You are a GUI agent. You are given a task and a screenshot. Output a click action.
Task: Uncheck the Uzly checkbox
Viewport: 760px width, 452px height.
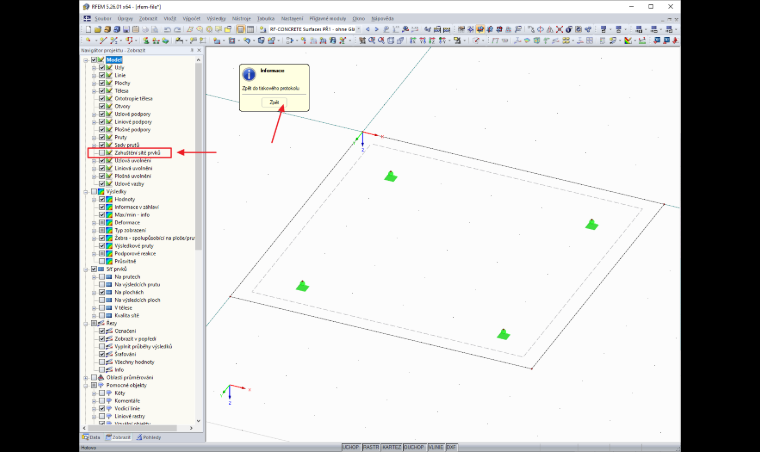(102, 68)
